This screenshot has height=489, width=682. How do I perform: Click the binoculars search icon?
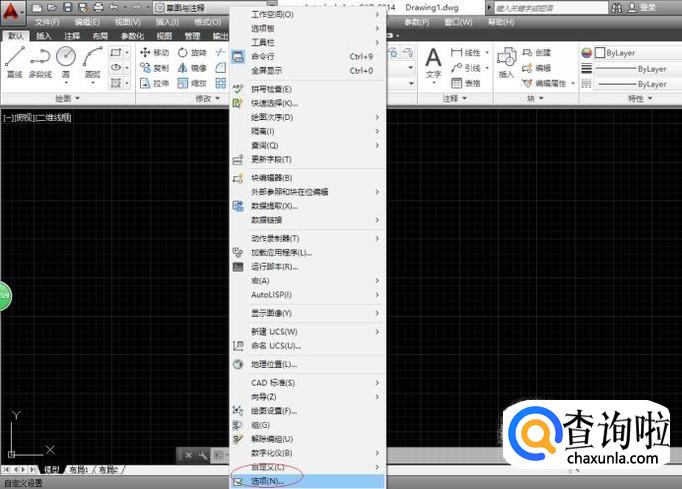(x=616, y=7)
